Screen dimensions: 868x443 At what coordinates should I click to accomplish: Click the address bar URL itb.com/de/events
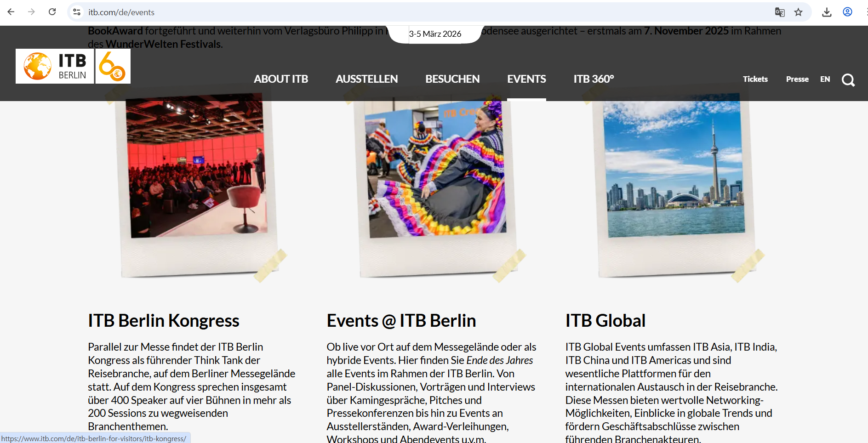point(121,12)
